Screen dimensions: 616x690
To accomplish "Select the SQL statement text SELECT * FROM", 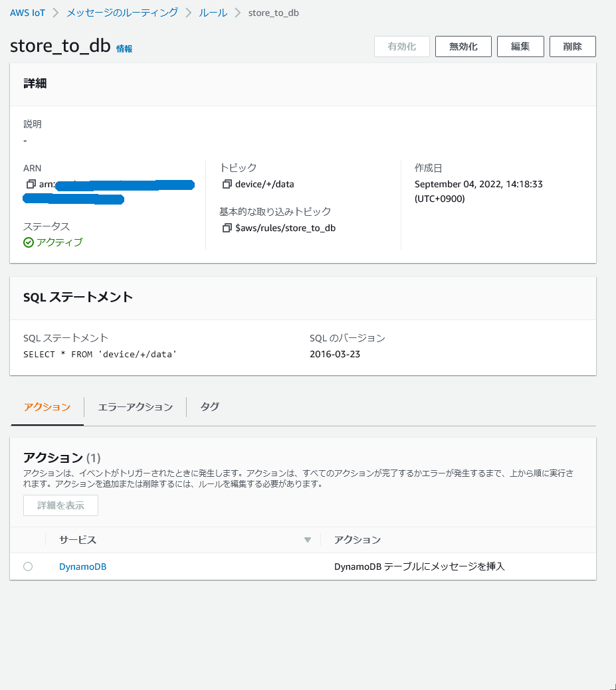I will coord(58,354).
